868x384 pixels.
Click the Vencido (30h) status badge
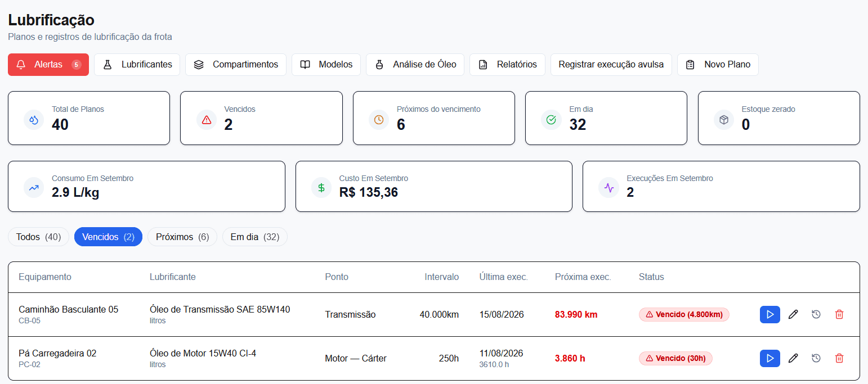tap(675, 358)
